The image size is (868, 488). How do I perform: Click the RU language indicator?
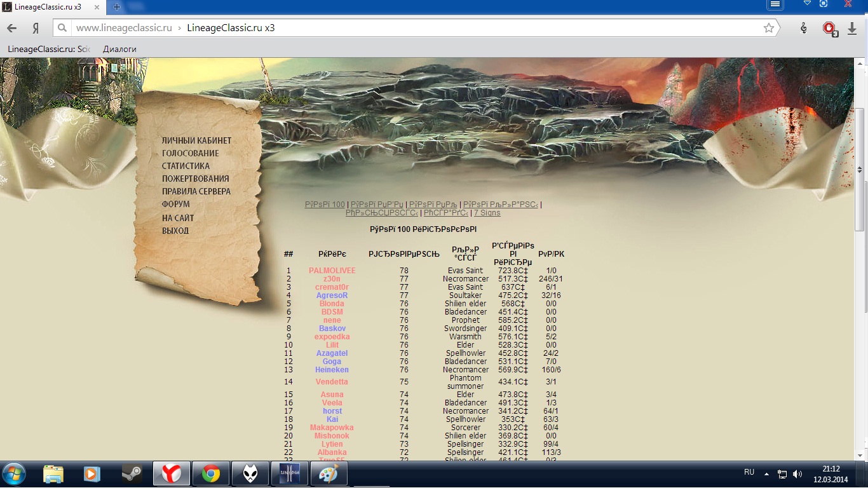749,472
